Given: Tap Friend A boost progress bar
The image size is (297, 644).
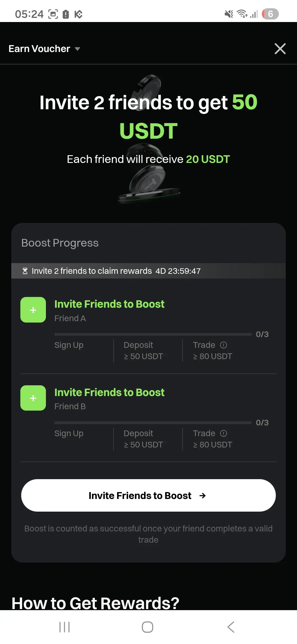Looking at the screenshot, I should point(153,334).
